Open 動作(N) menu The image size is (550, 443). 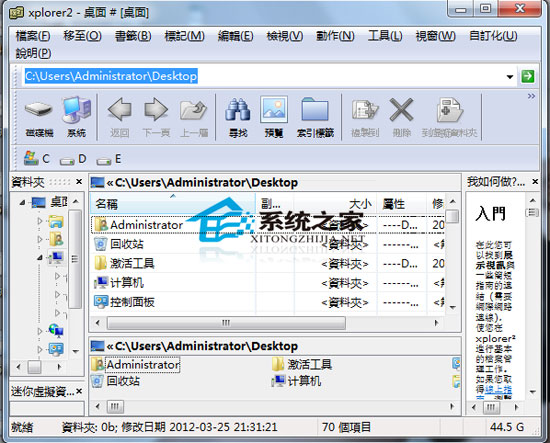[335, 36]
